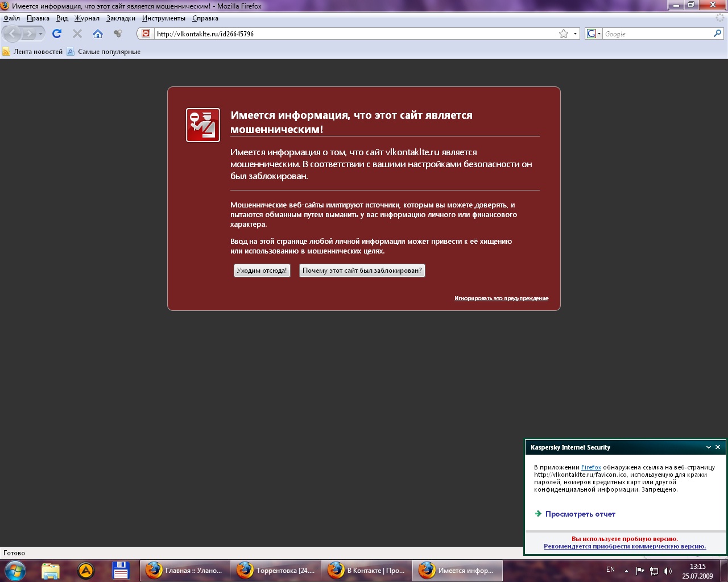Expand the Google search engine dropdown

click(x=593, y=34)
